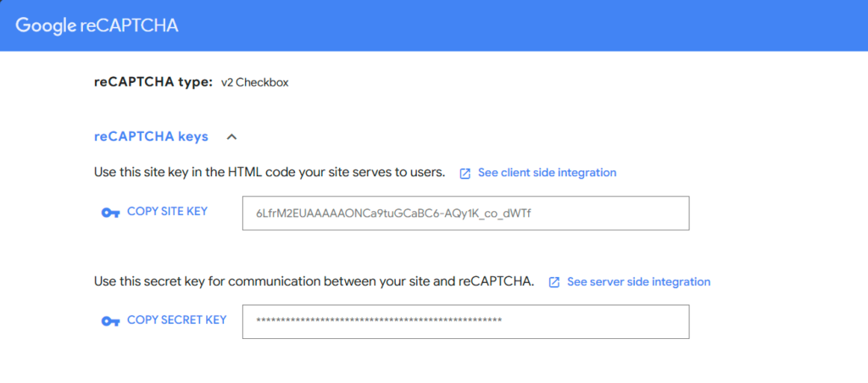Click the site key text field

465,213
